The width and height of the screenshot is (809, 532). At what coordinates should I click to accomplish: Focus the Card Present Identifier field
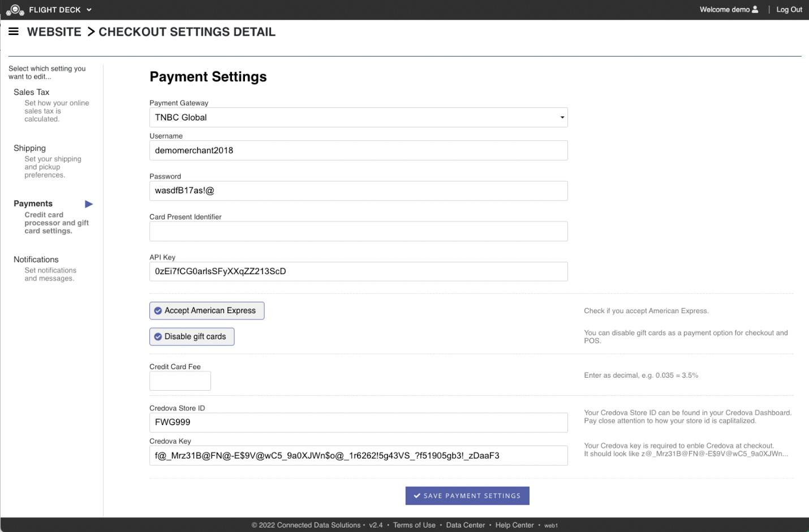click(x=358, y=231)
